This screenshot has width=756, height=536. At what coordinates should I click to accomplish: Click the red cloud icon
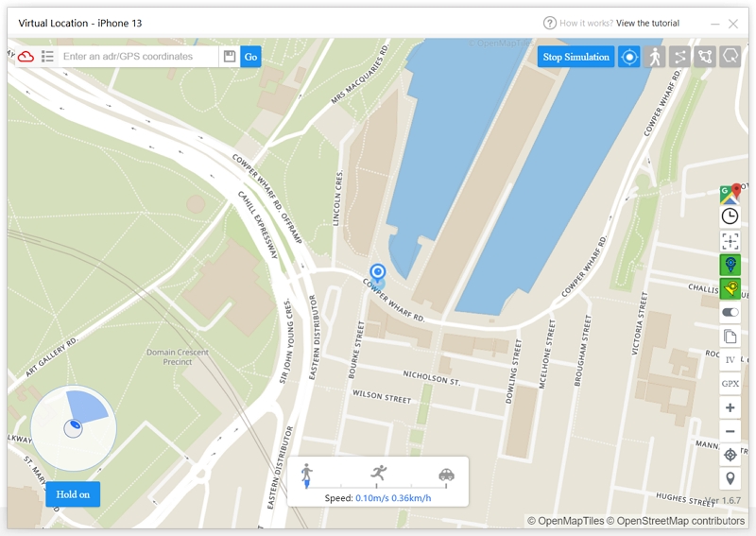coord(26,57)
